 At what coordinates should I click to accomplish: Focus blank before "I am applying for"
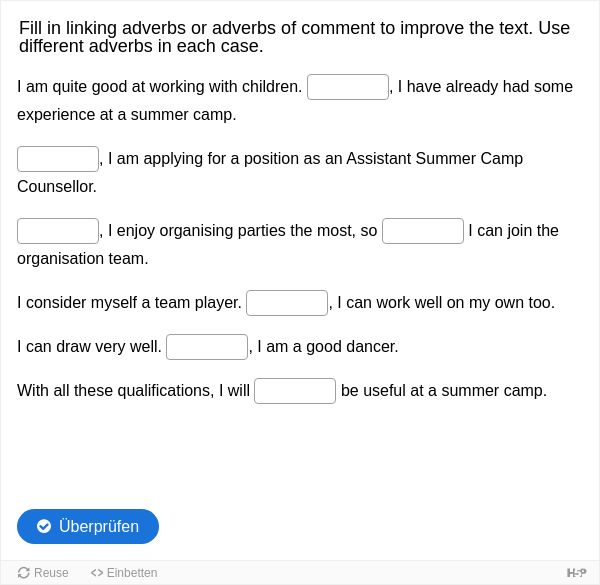(58, 159)
